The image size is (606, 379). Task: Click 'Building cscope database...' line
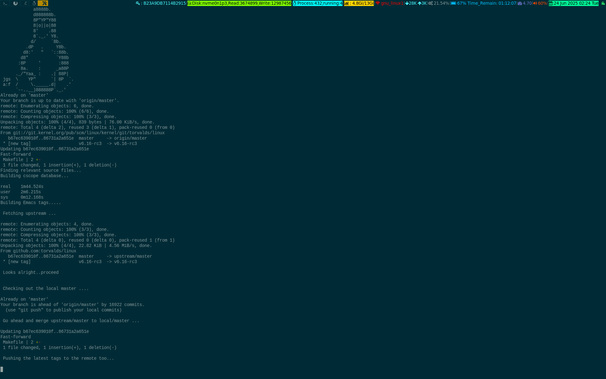tap(34, 176)
